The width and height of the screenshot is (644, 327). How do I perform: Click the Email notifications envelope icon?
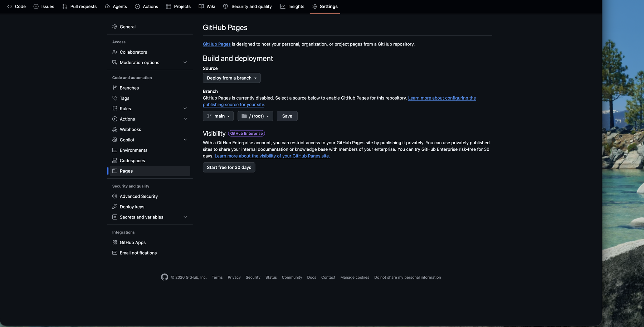pyautogui.click(x=115, y=253)
